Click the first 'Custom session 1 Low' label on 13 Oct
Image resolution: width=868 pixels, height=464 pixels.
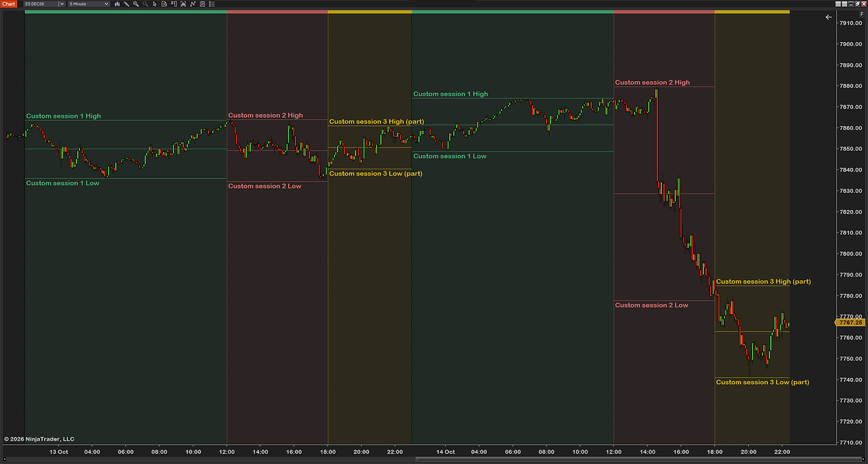(x=63, y=183)
